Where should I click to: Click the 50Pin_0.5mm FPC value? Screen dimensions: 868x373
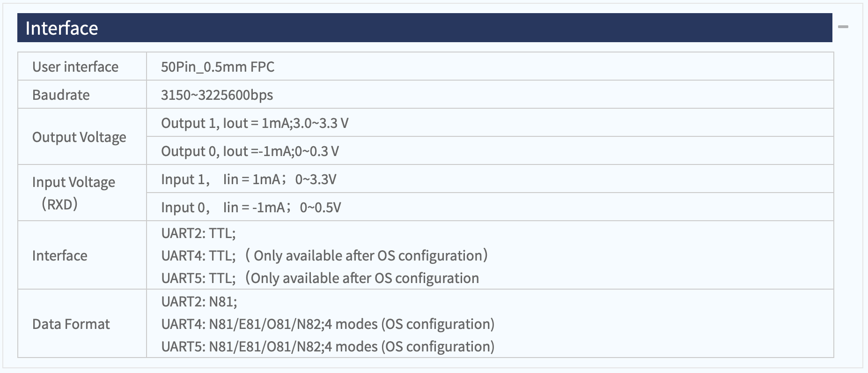pos(218,67)
